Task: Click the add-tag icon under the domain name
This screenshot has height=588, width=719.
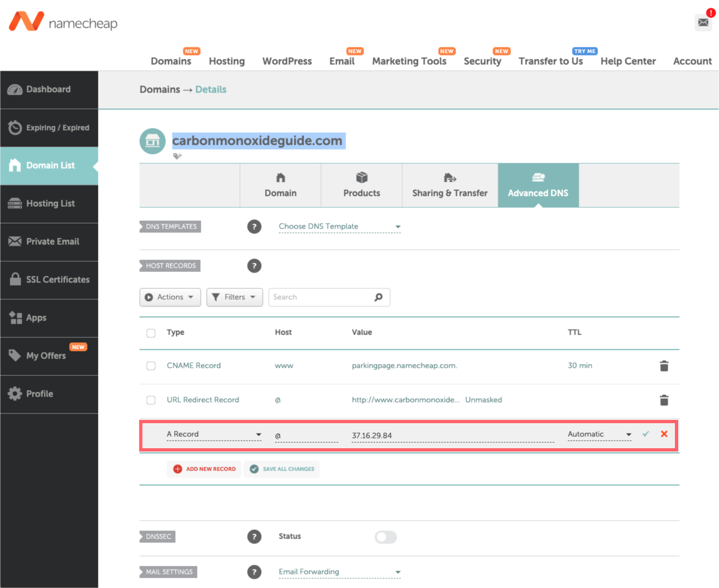Action: 177,156
